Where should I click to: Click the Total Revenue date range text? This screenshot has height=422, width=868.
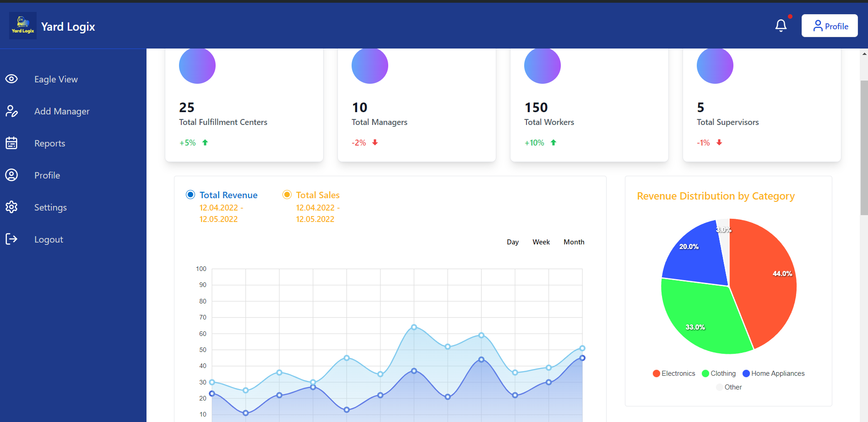221,213
